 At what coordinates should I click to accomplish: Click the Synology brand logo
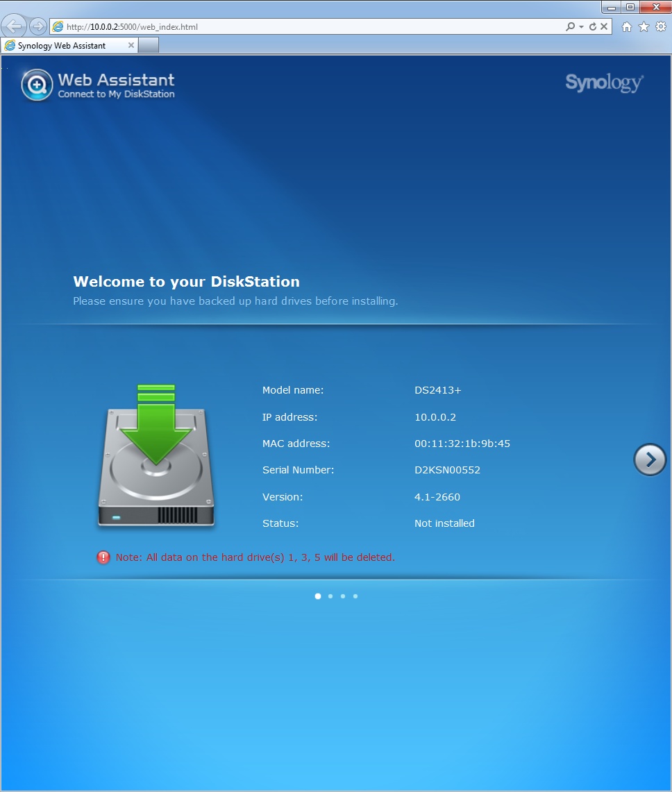[604, 83]
